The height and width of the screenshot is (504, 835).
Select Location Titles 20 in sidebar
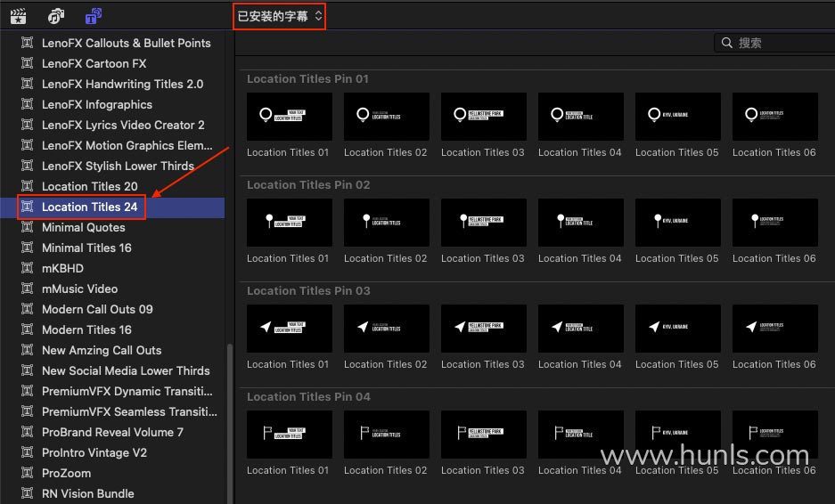[x=89, y=186]
